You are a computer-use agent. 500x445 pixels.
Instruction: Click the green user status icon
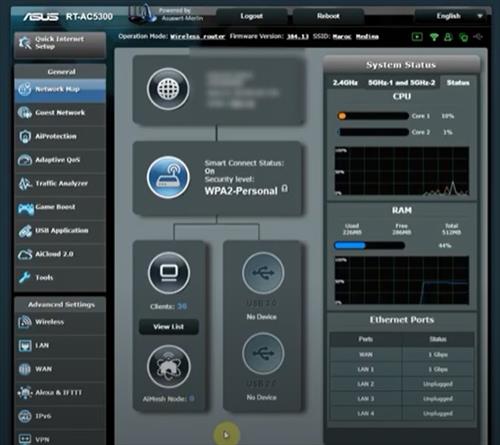tap(448, 37)
